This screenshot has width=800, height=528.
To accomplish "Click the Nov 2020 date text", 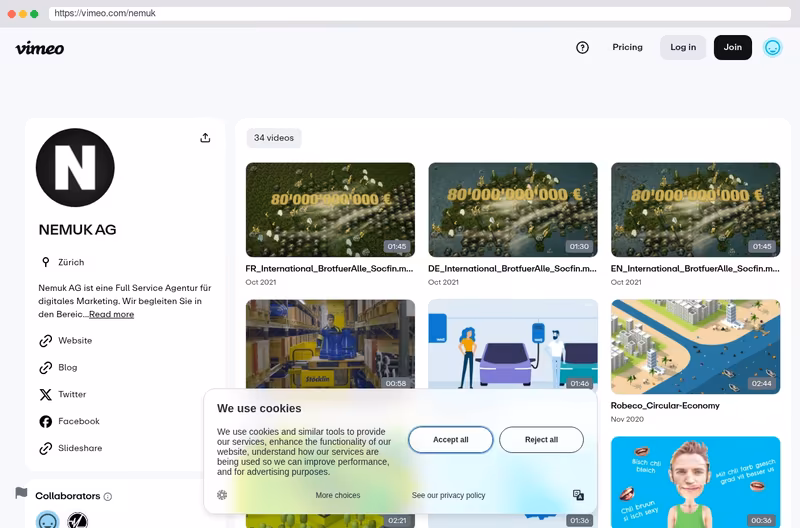I will point(627,419).
